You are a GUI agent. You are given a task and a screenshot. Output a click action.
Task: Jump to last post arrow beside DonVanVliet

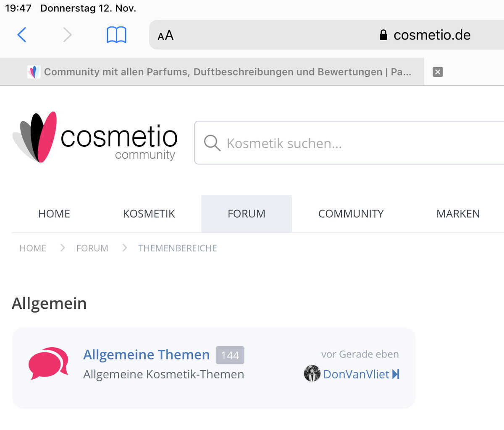396,374
